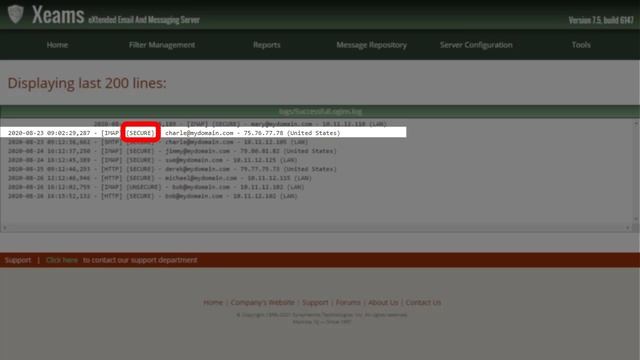
Task: Select the michael@mydomain.com log line
Action: click(x=160, y=178)
